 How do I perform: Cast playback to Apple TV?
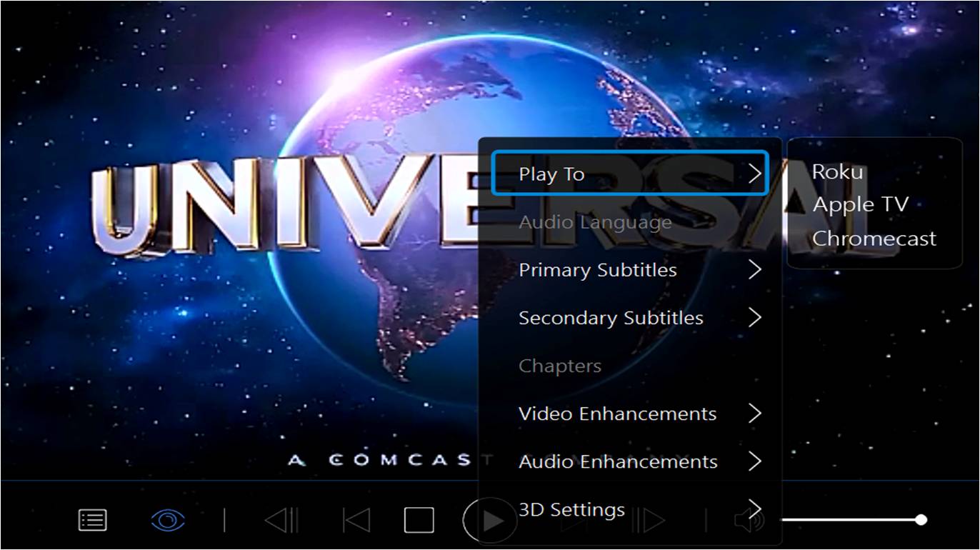860,205
